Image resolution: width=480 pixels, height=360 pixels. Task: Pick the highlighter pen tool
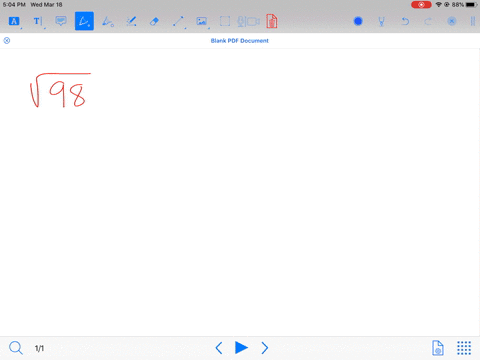pyautogui.click(x=108, y=21)
